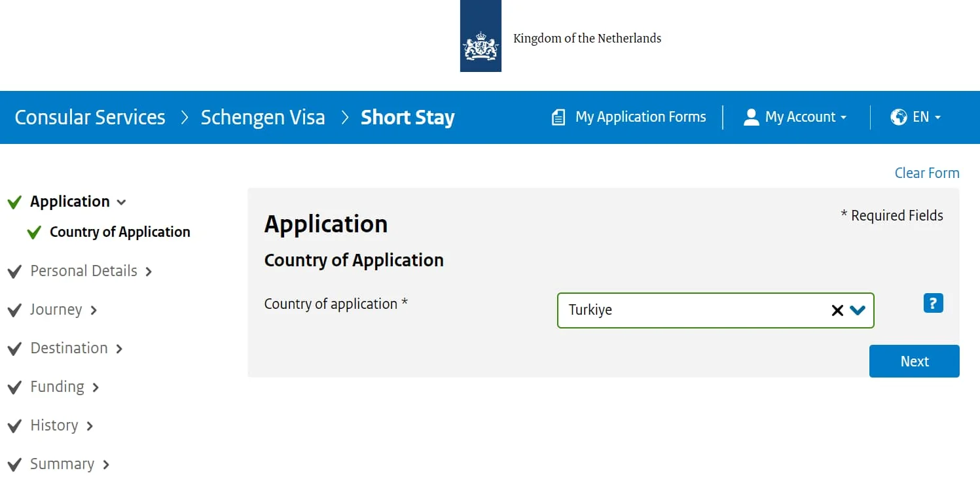Expand the My Account menu

tap(801, 116)
